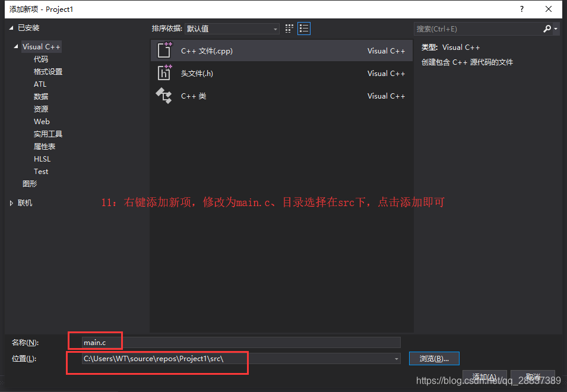This screenshot has width=567, height=392.
Task: Click the C++ 类 class icon
Action: [x=164, y=96]
